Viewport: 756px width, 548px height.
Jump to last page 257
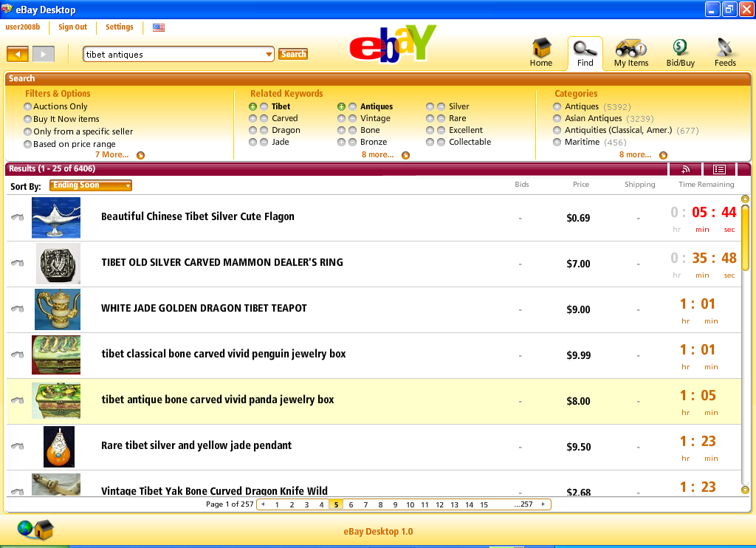point(523,504)
